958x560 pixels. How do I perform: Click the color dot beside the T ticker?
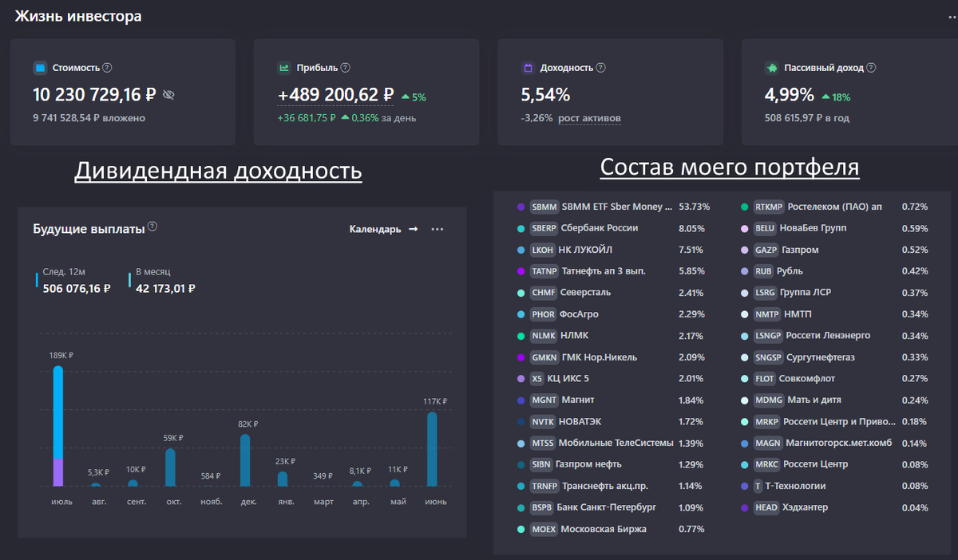(x=744, y=486)
